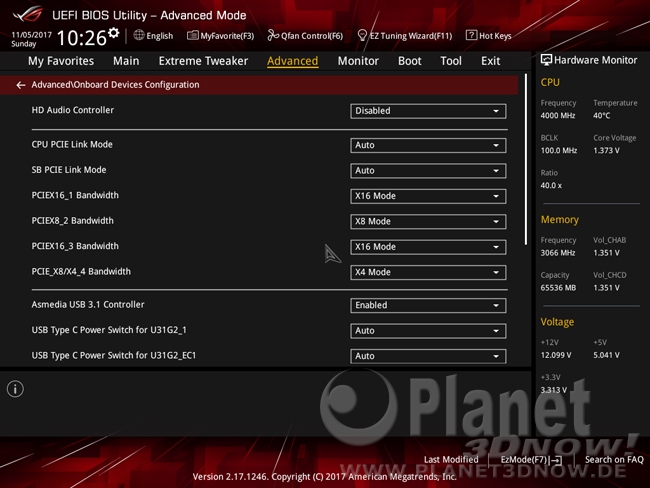The image size is (650, 488).
Task: Click the CPU frequency value 4000 MHz
Action: (558, 116)
